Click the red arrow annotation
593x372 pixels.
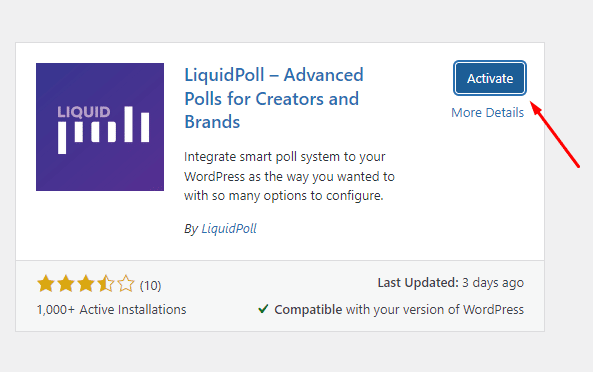555,134
